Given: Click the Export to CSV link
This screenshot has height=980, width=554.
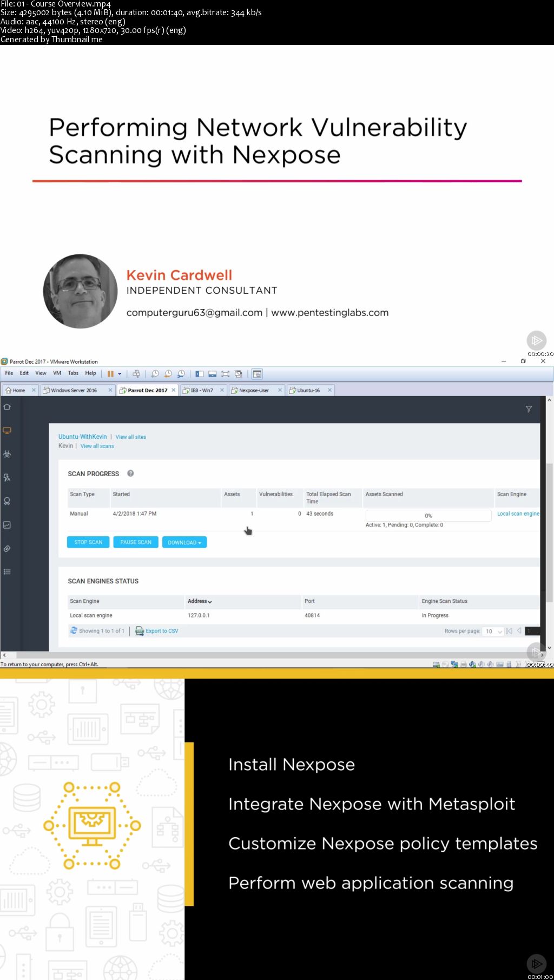Looking at the screenshot, I should click(162, 631).
